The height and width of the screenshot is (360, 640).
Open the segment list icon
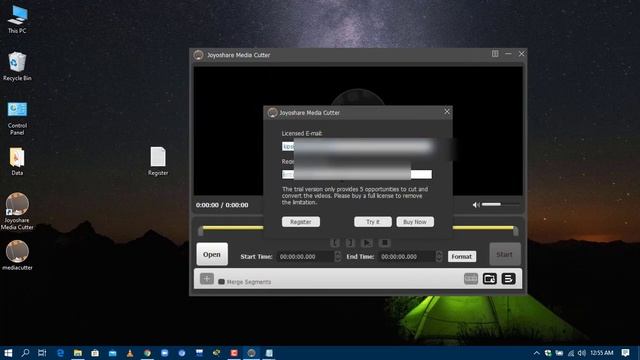508,279
